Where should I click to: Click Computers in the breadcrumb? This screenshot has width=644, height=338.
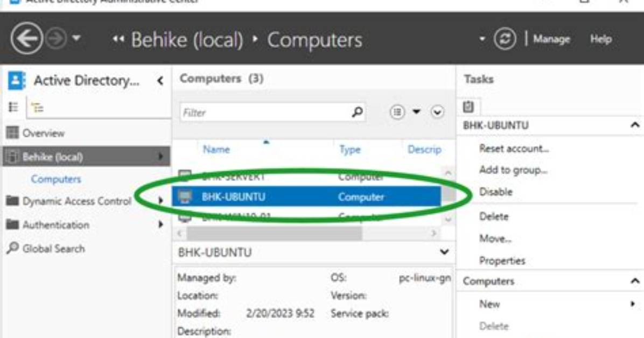(314, 40)
